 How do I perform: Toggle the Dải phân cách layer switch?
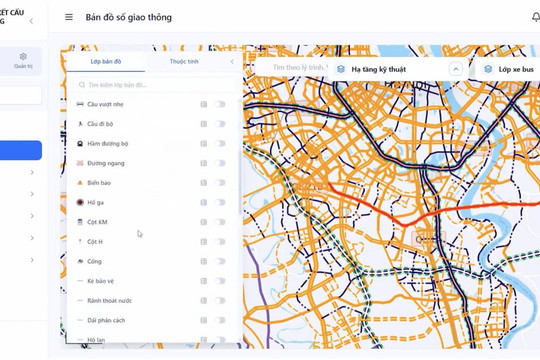(x=220, y=320)
